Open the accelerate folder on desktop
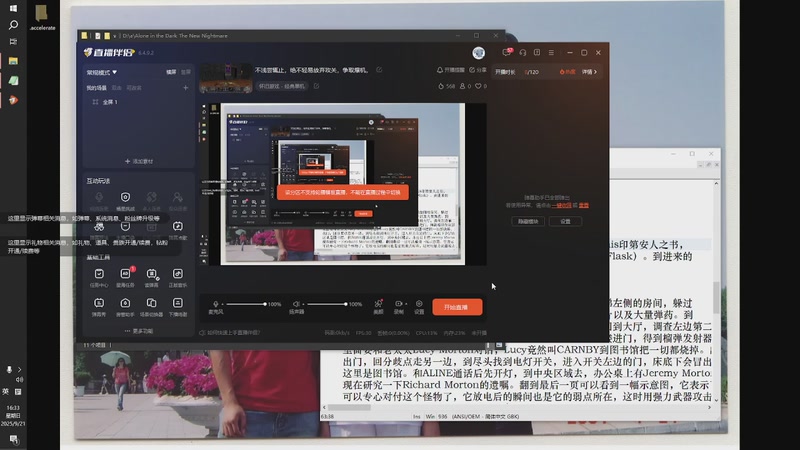 [x=42, y=17]
